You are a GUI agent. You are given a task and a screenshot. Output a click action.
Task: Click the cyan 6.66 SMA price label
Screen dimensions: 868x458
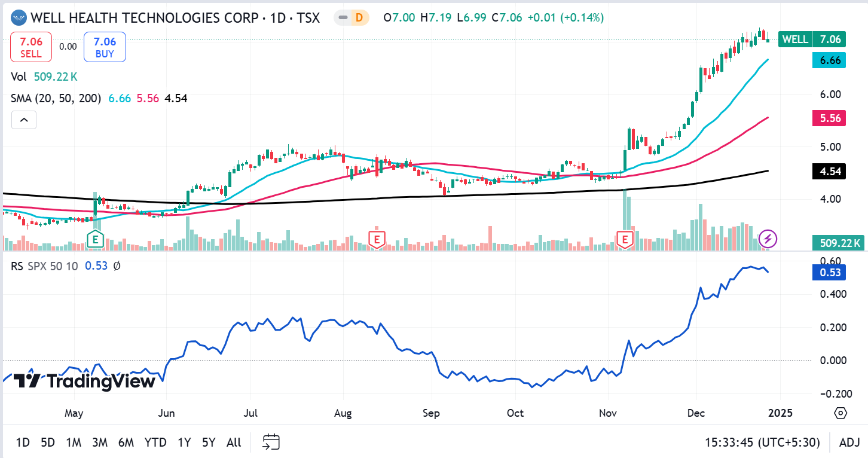(x=828, y=60)
